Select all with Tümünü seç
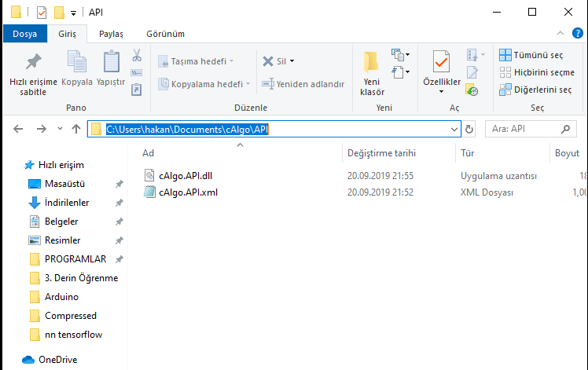The image size is (588, 370). (531, 55)
